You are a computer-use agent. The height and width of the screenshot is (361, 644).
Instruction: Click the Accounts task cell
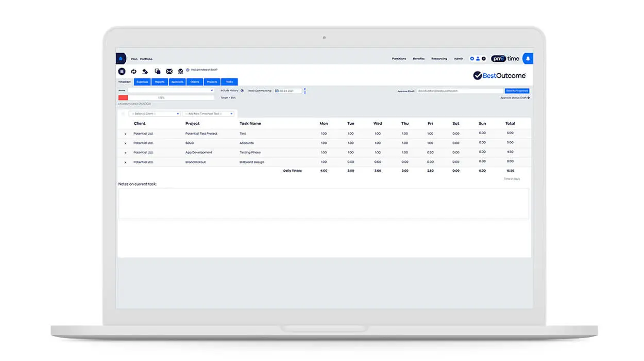click(247, 143)
